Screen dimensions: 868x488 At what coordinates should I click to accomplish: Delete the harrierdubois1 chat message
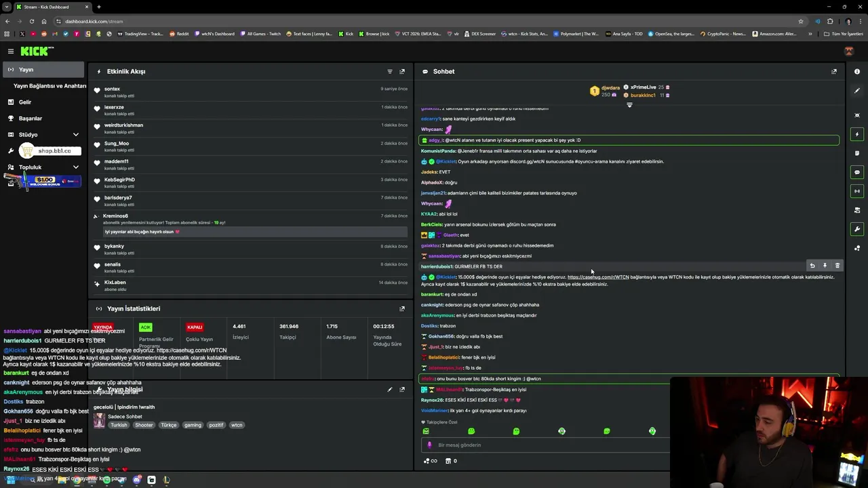click(x=837, y=266)
